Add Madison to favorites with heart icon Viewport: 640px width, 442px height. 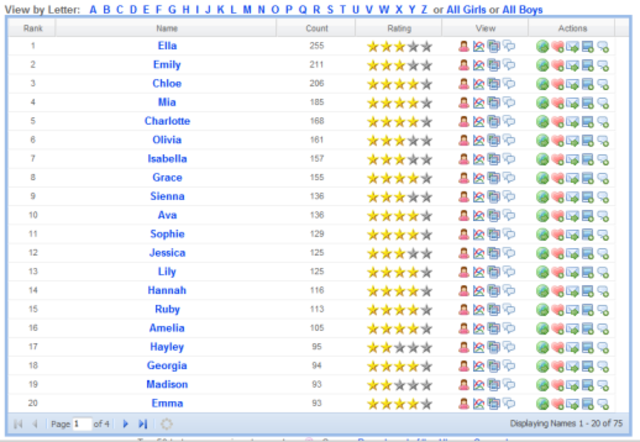click(558, 385)
